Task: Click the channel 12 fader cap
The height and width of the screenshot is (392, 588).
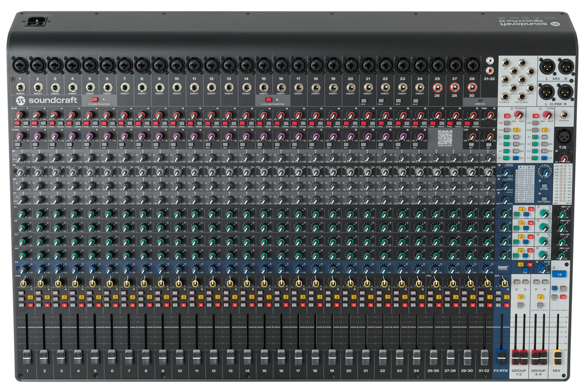Action: point(213,357)
